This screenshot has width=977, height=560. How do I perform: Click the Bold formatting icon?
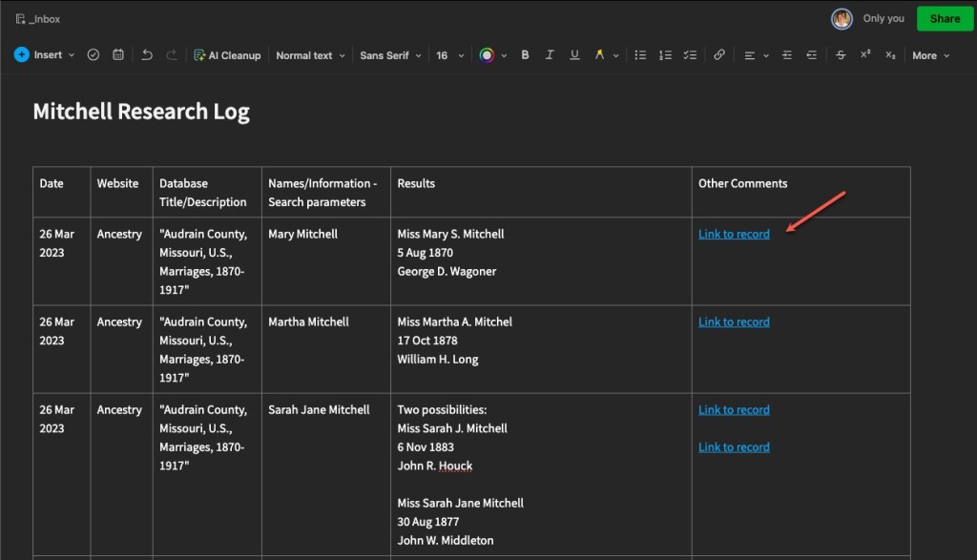click(525, 55)
